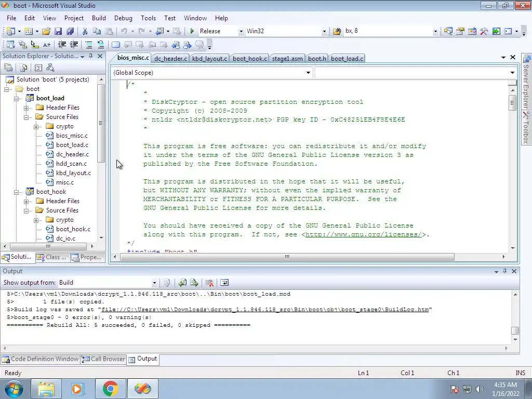
Task: Open the Start Page toolbar icon
Action: pos(496,31)
